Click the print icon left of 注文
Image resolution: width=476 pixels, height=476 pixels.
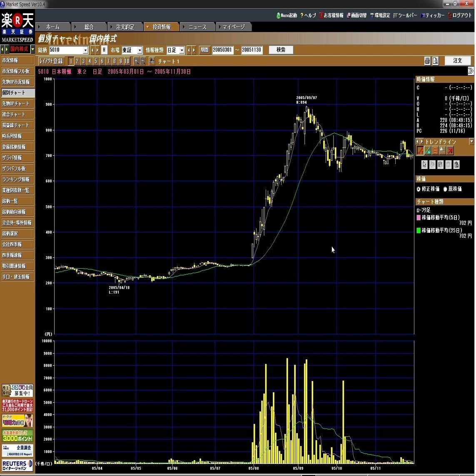point(427,61)
